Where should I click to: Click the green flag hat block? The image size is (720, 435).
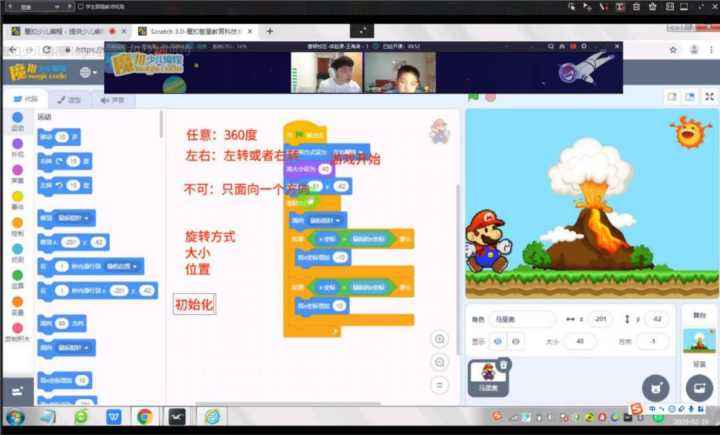tap(305, 132)
